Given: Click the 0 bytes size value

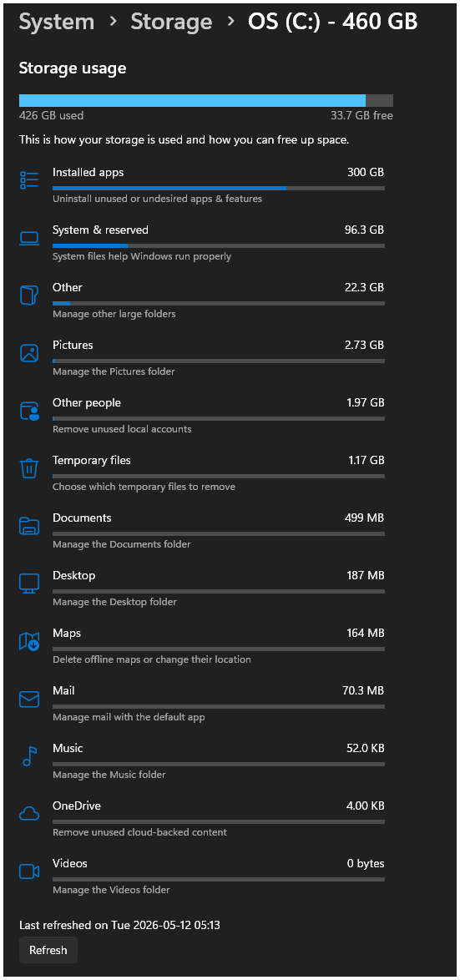Looking at the screenshot, I should [x=366, y=863].
